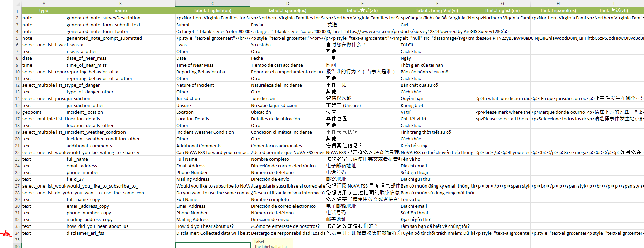Viewport: 644px width, 248px height.
Task: Select the 'Submit' label cell
Action: (212, 25)
